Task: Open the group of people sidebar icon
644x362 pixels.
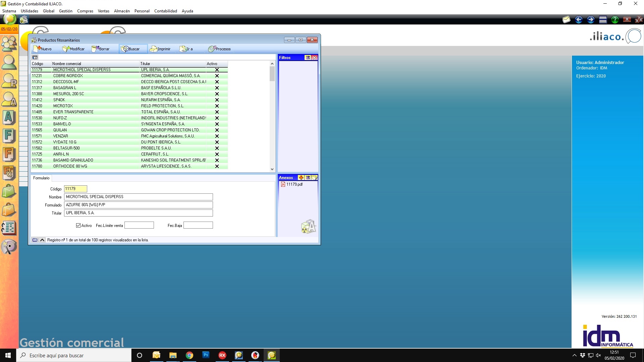Action: point(9,43)
